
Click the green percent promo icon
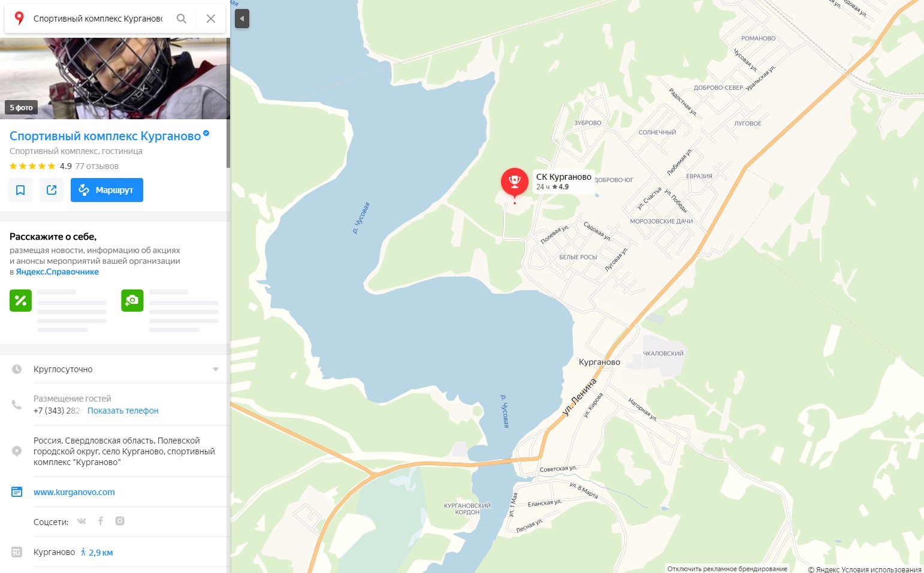click(20, 300)
